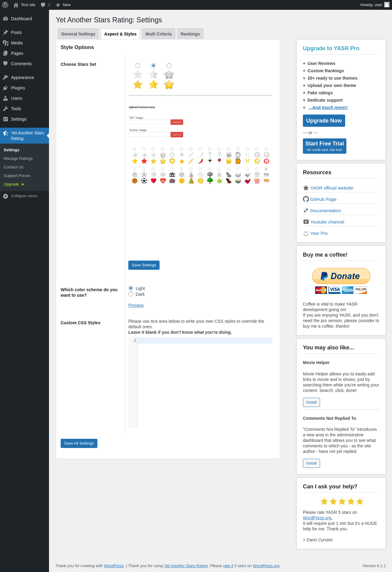Click the yellow beer mug icon
The image size is (392, 572).
(x=229, y=161)
